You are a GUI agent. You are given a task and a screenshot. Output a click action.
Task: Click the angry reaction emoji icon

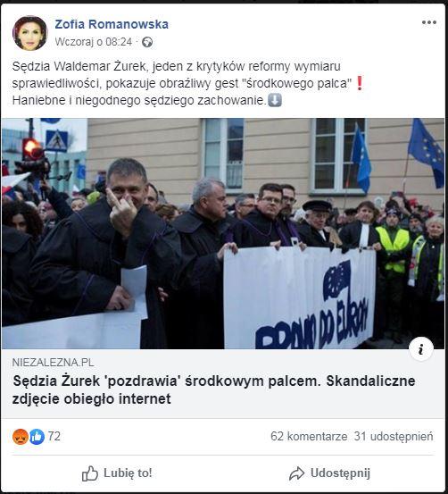(x=21, y=437)
